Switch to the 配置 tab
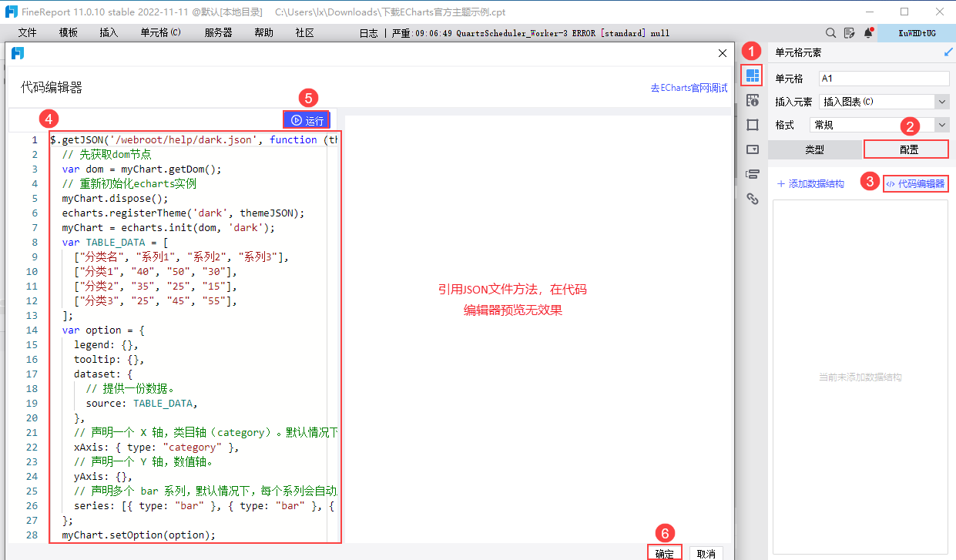956x560 pixels. (907, 149)
